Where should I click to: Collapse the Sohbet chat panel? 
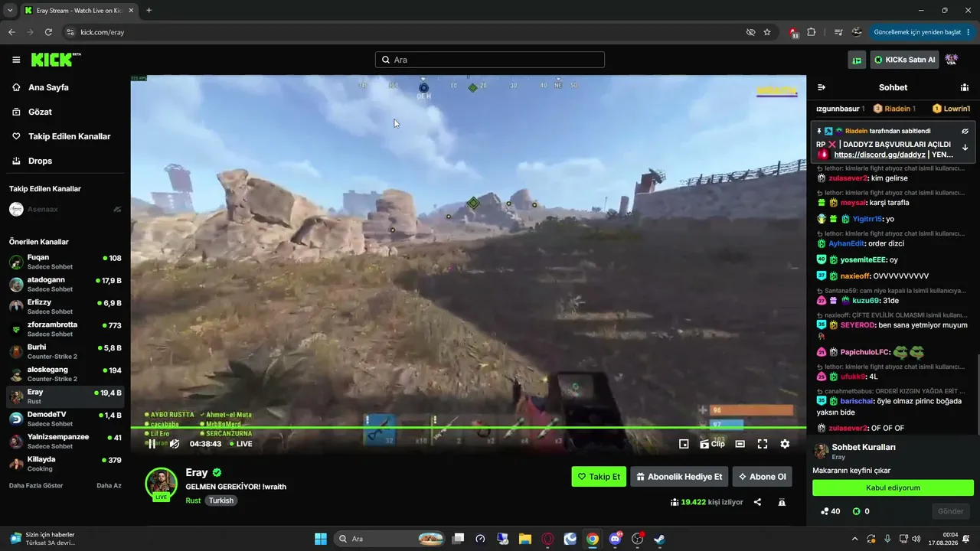click(822, 87)
